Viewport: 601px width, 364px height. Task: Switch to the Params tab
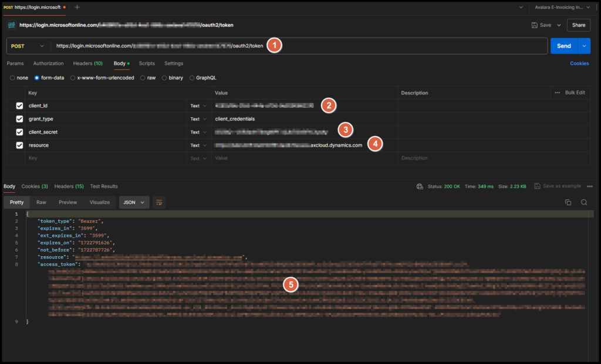click(x=15, y=63)
